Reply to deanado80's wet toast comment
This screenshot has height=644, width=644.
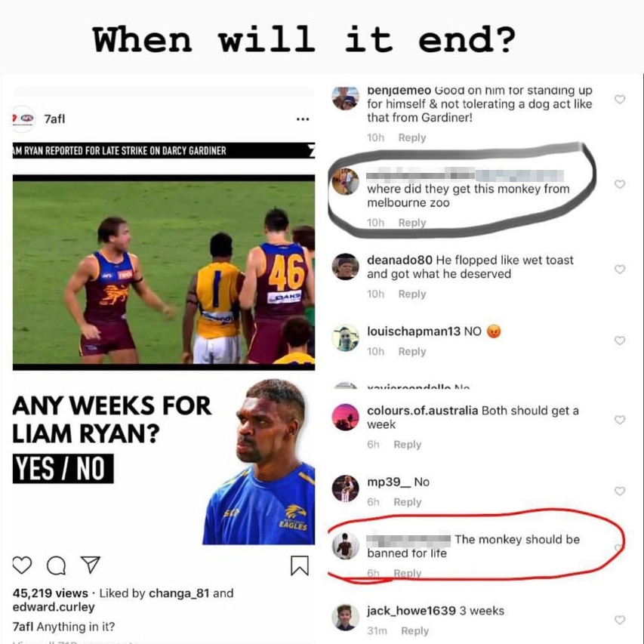point(412,294)
